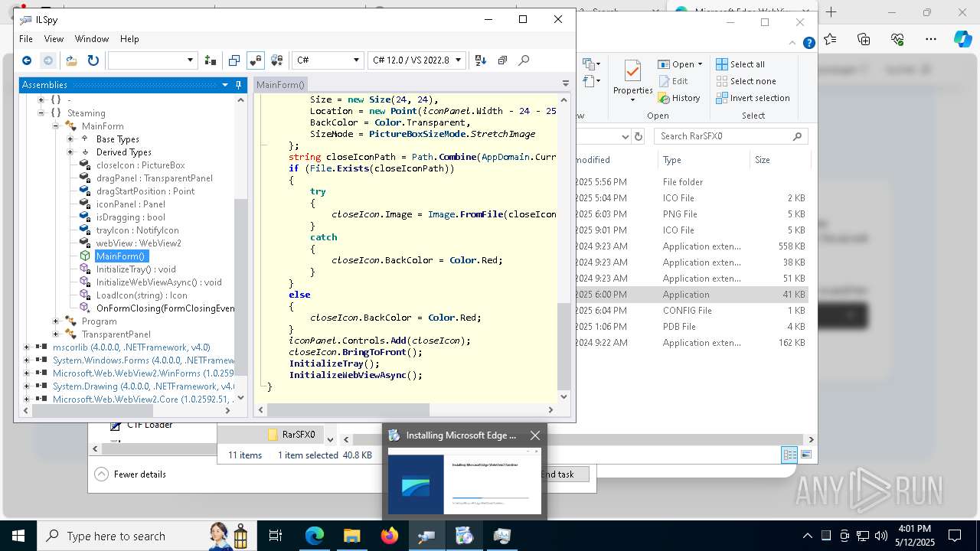Open C# 12.0 / VS 2022.8 version dropdown

pyautogui.click(x=416, y=60)
